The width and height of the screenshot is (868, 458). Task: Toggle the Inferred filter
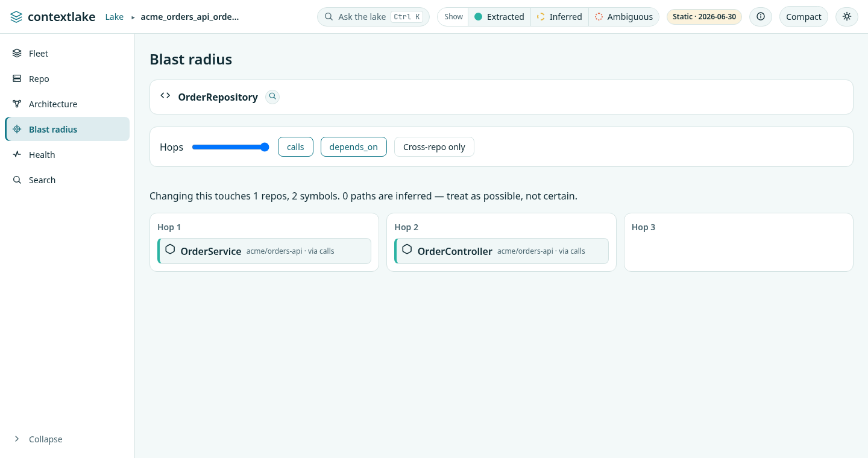(559, 17)
